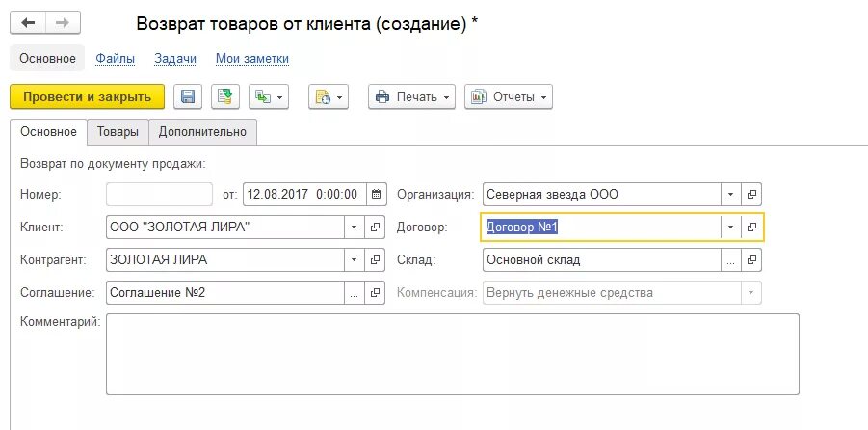Save document with the floppy disk icon
The height and width of the screenshot is (430, 868).
[188, 97]
